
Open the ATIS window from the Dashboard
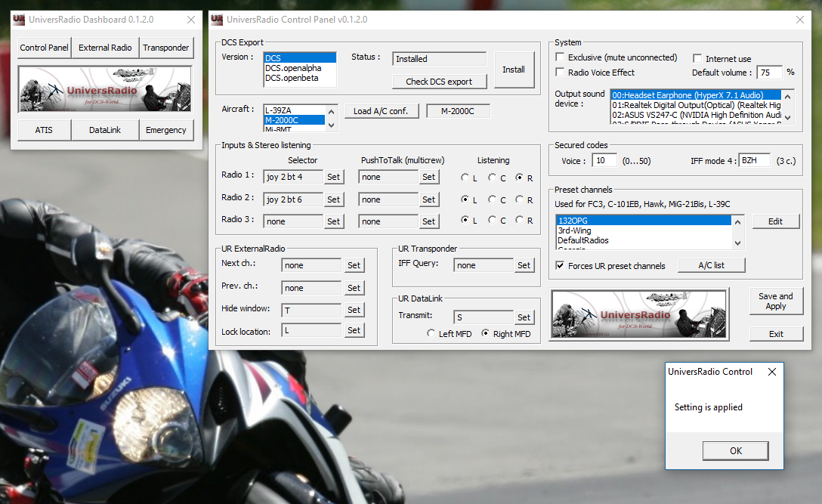tap(44, 130)
